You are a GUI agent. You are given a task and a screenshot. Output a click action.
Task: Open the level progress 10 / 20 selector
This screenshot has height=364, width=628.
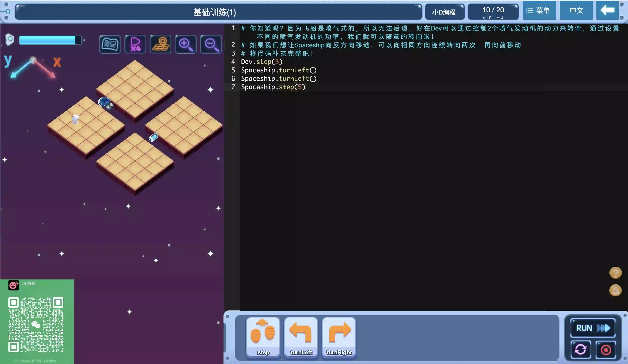click(x=493, y=12)
